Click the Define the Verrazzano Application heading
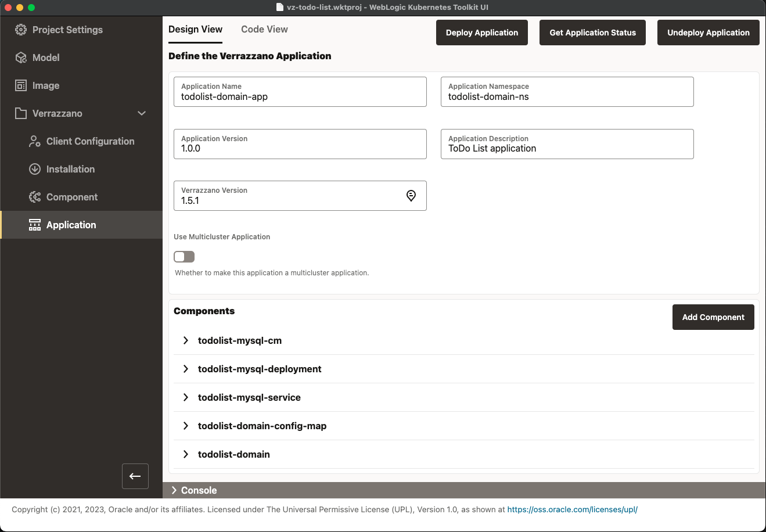The image size is (766, 532). (250, 56)
